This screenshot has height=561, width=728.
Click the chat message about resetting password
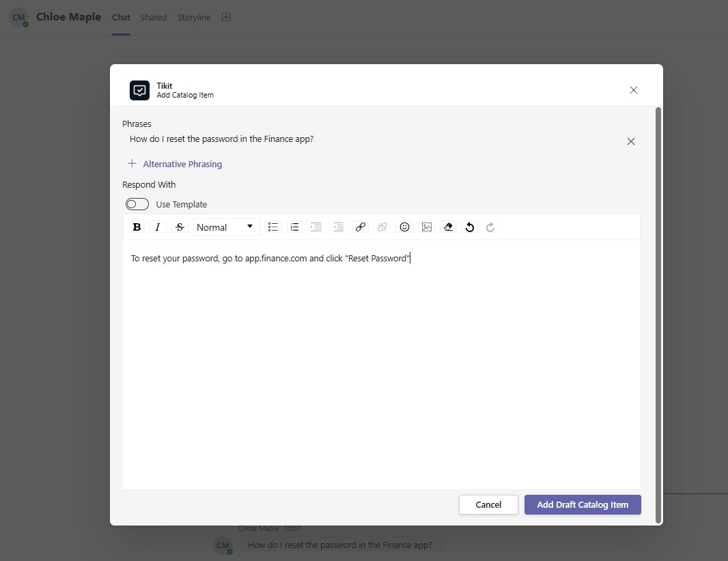pyautogui.click(x=340, y=545)
